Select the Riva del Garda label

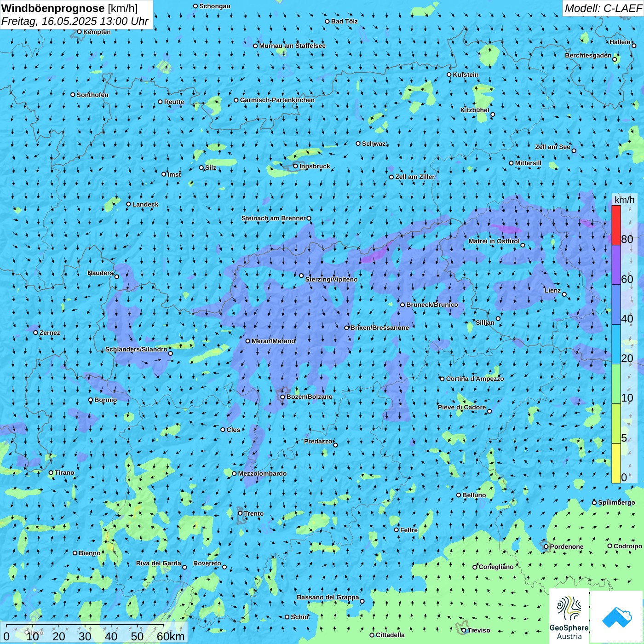(159, 563)
